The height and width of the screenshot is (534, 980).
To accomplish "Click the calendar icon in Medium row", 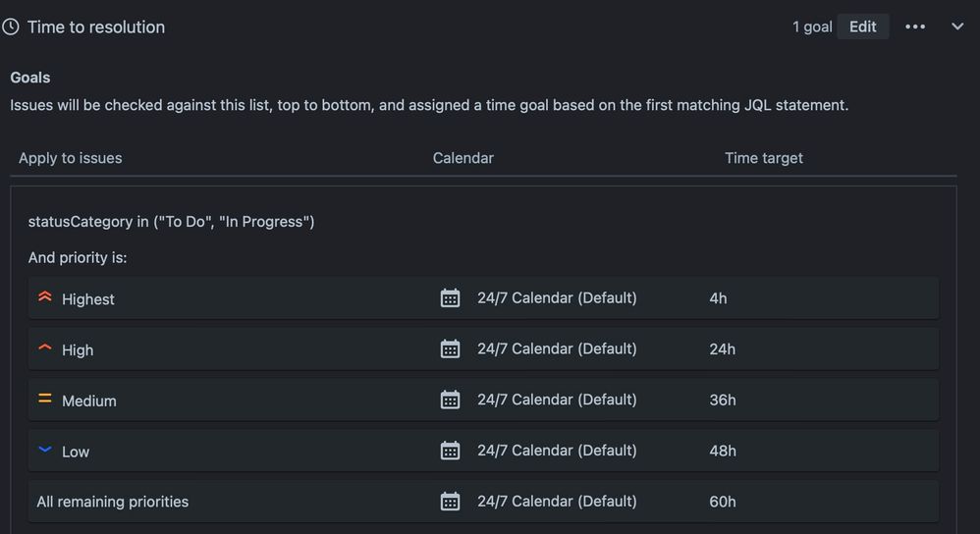I will coord(450,400).
